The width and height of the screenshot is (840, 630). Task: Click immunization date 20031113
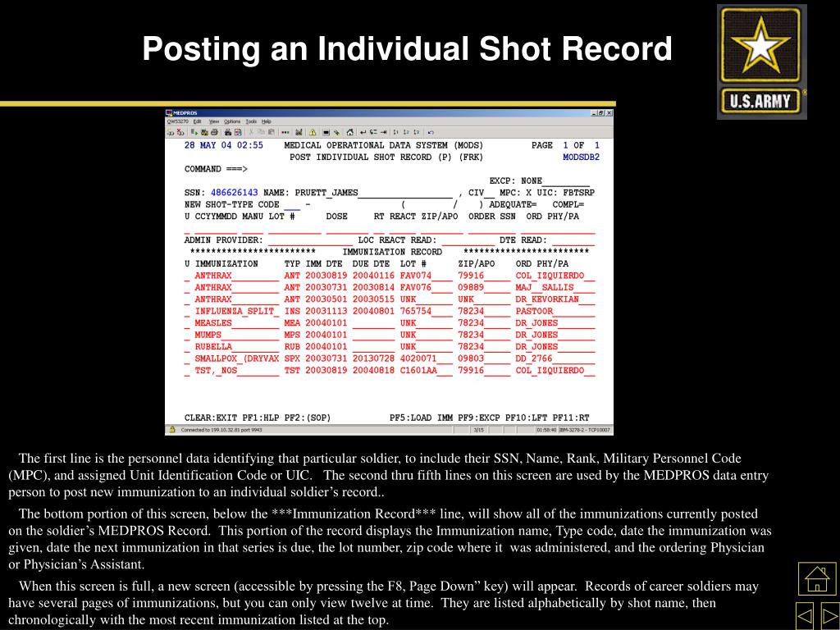tap(326, 311)
